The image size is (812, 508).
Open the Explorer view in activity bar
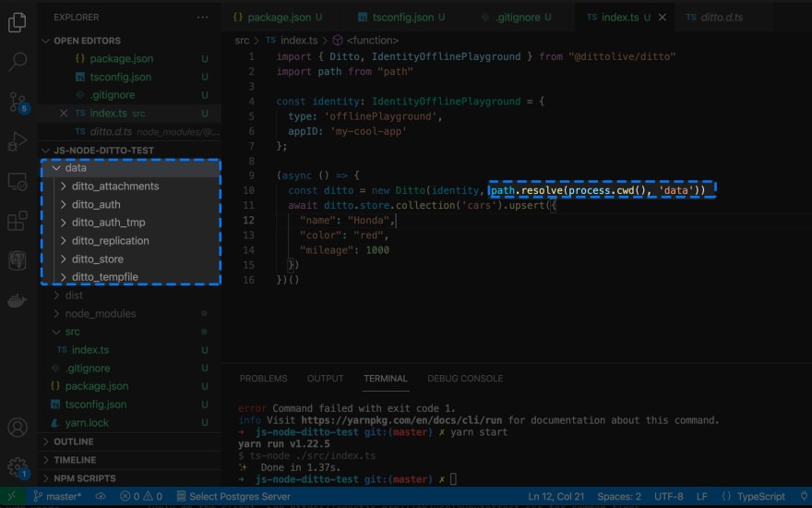pos(18,22)
